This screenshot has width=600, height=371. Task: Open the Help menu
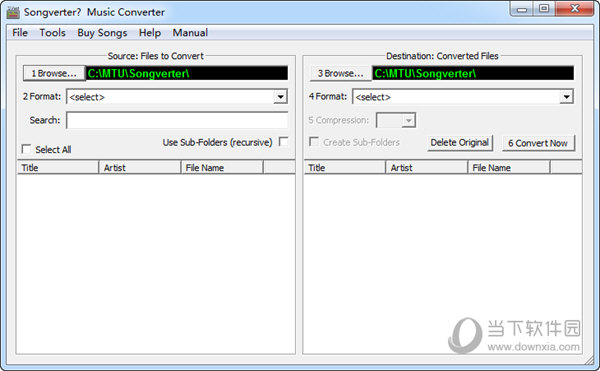[x=150, y=33]
